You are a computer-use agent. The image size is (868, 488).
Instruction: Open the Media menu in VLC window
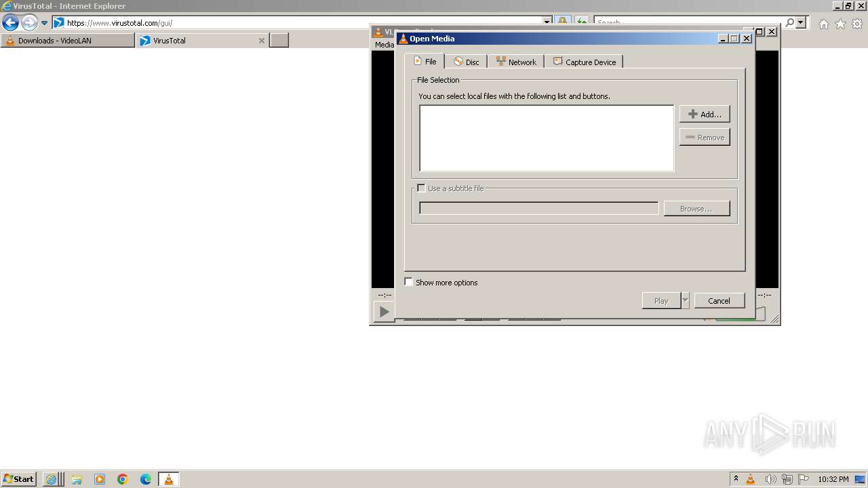384,45
